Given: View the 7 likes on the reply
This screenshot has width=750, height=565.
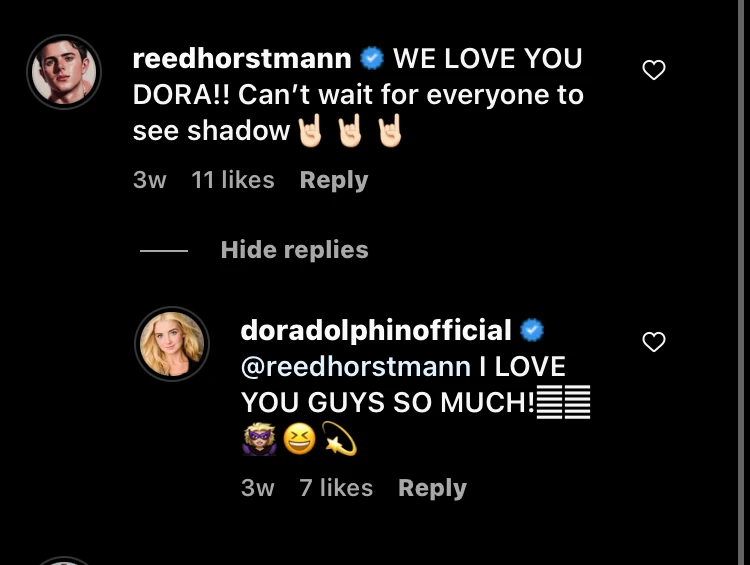Looking at the screenshot, I should 336,488.
